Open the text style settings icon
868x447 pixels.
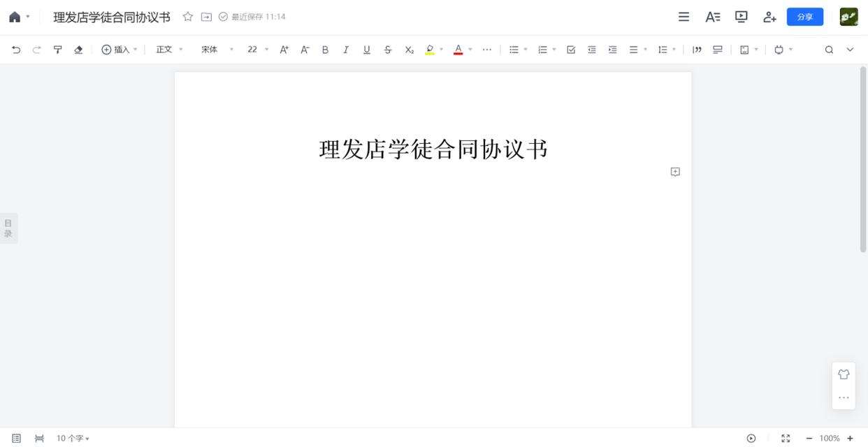(x=712, y=17)
